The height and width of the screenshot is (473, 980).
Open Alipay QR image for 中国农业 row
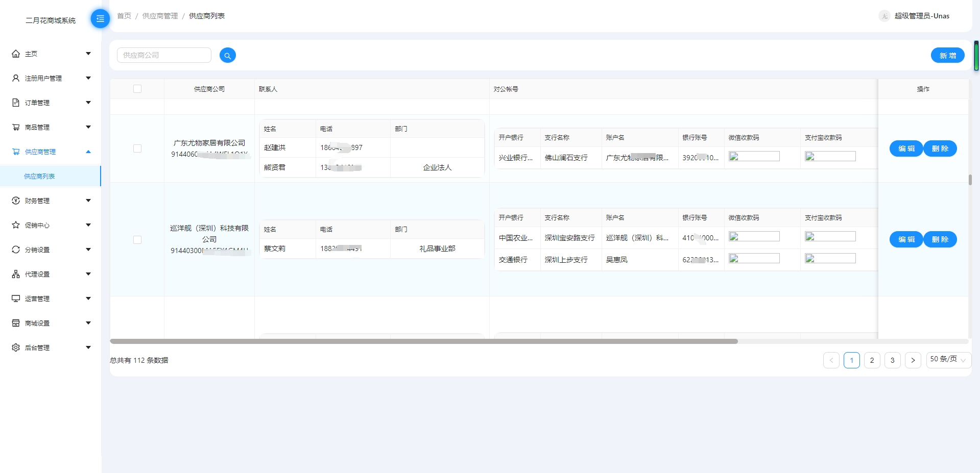coord(830,237)
